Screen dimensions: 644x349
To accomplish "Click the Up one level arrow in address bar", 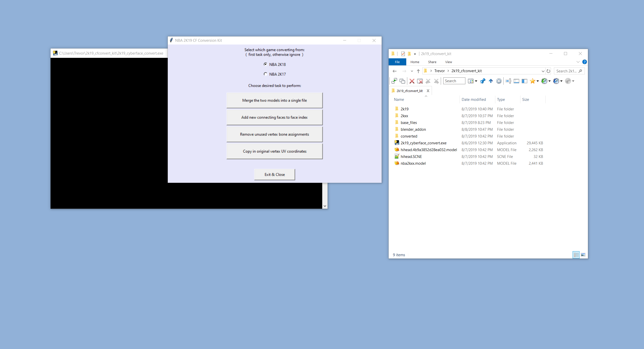I will pos(418,71).
